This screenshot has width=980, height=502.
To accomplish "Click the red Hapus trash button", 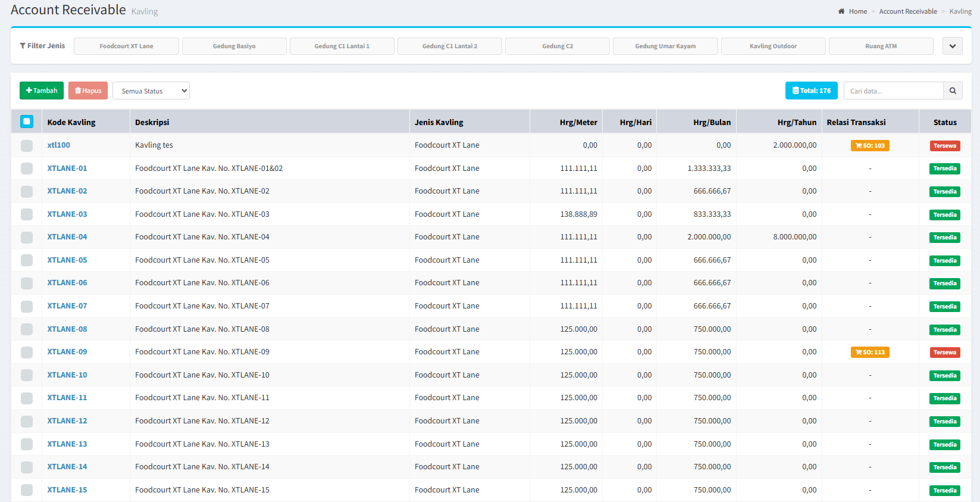I will pos(88,91).
